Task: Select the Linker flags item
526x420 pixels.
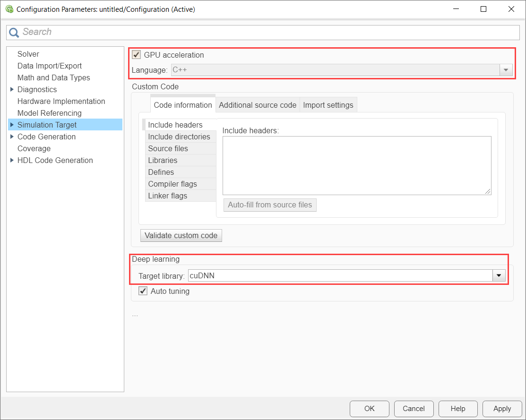Action: tap(168, 196)
